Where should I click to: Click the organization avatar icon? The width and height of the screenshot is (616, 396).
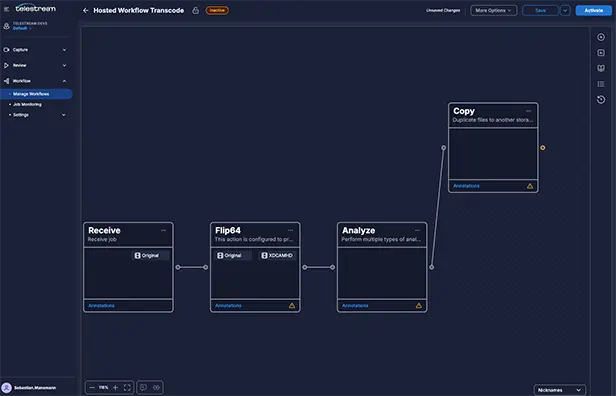6,26
